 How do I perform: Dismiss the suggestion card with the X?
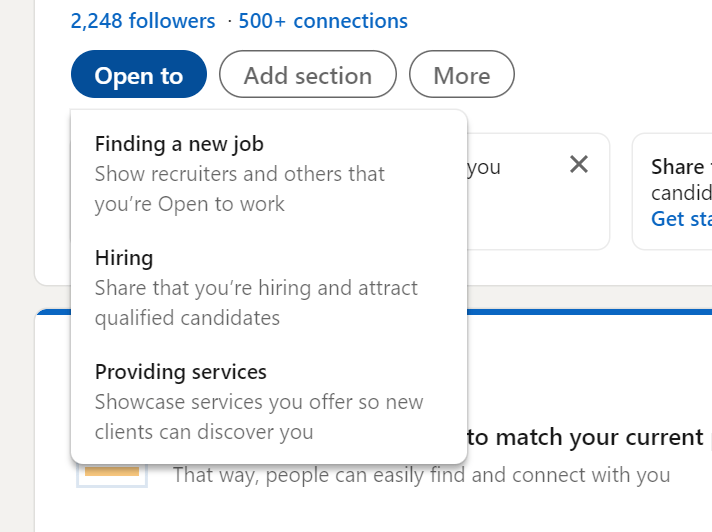coord(578,165)
